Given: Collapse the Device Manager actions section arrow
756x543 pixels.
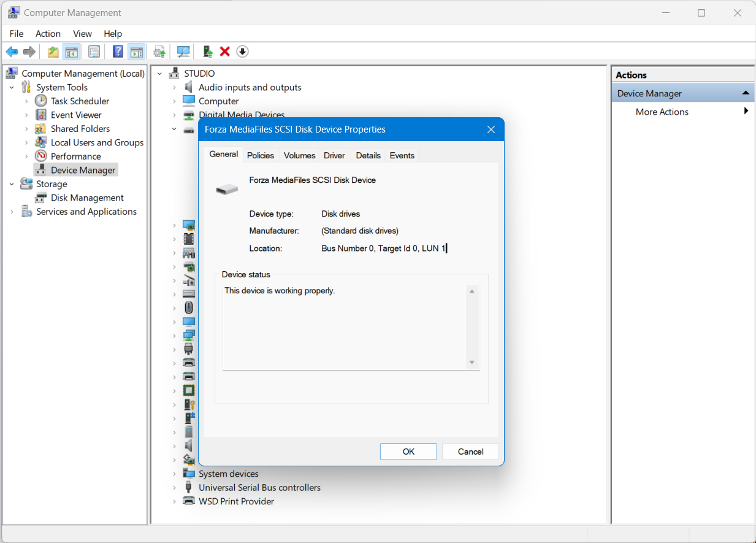Looking at the screenshot, I should pos(746,93).
